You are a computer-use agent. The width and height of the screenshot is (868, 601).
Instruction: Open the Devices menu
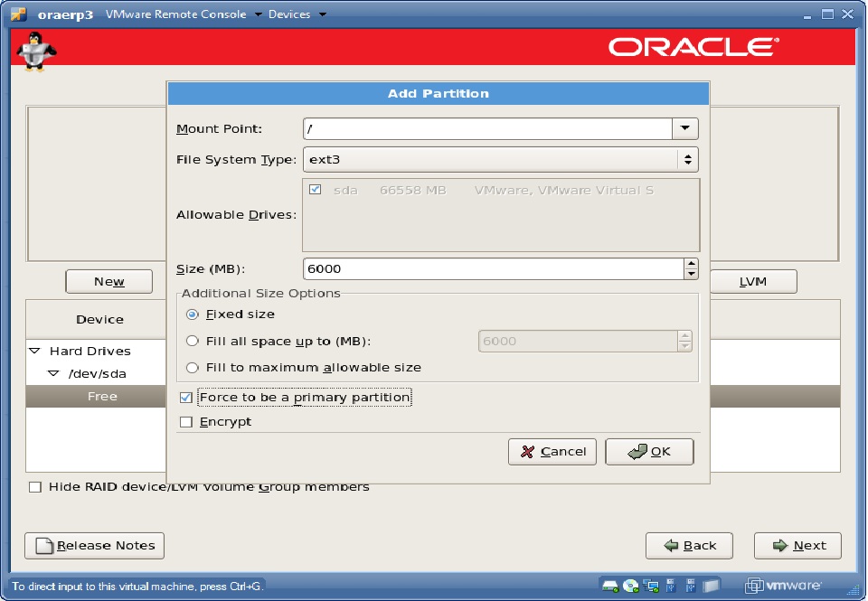tap(297, 14)
